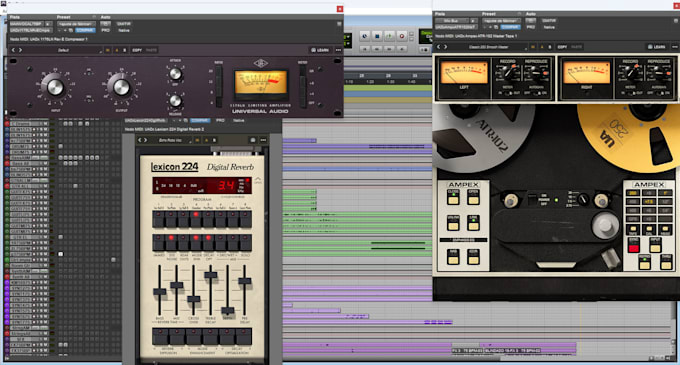
Task: Click the 1176 ATTACK knob
Action: [175, 74]
